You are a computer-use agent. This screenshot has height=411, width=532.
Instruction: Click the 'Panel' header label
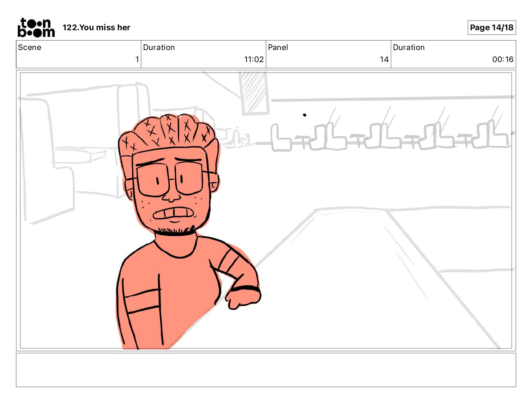(278, 47)
